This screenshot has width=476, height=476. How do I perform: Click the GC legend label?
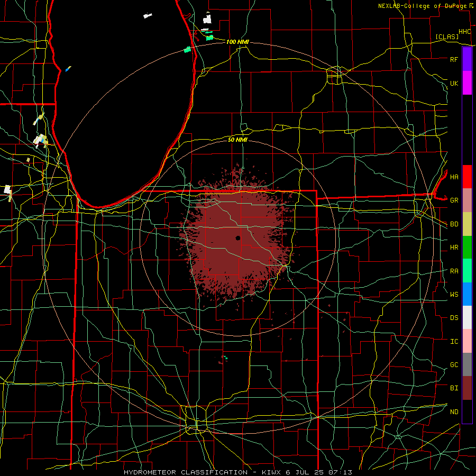pos(454,365)
